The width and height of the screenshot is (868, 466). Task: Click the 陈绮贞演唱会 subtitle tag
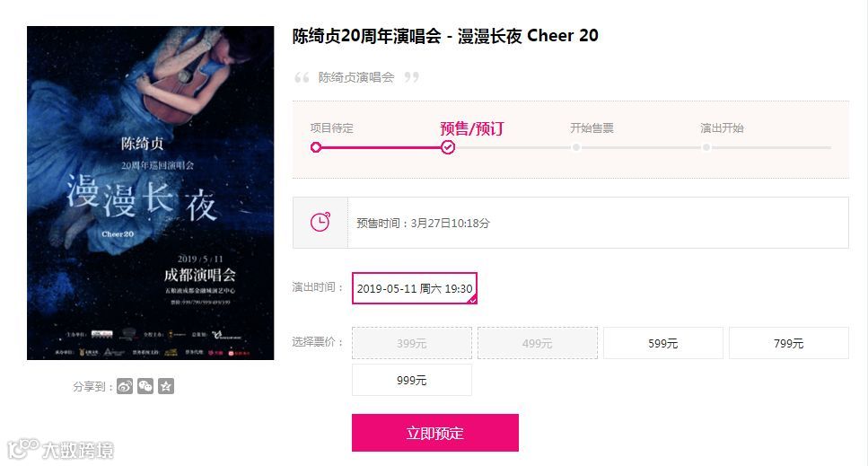(x=356, y=77)
